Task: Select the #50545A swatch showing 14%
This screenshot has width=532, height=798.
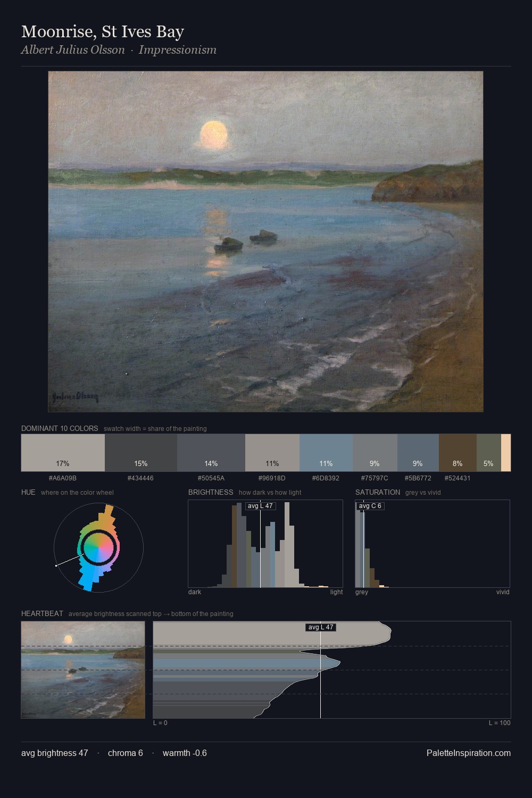Action: point(211,453)
